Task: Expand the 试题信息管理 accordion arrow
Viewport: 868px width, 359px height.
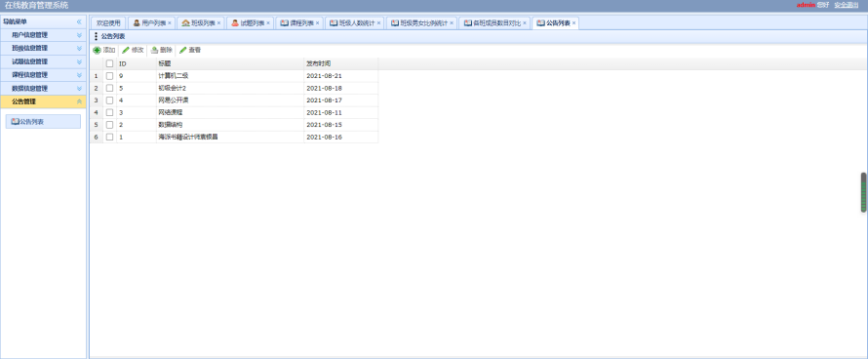Action: pos(79,61)
